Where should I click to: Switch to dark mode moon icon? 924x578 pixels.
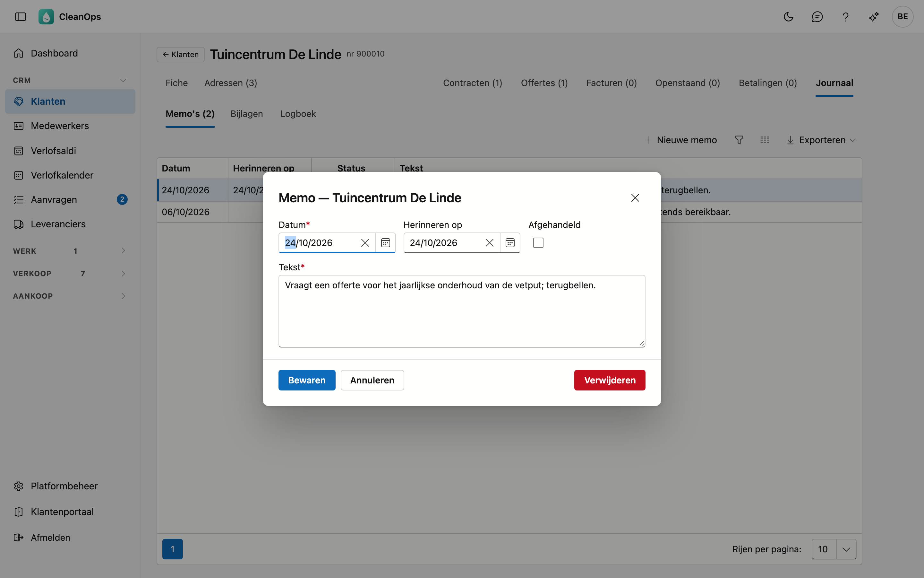[789, 16]
